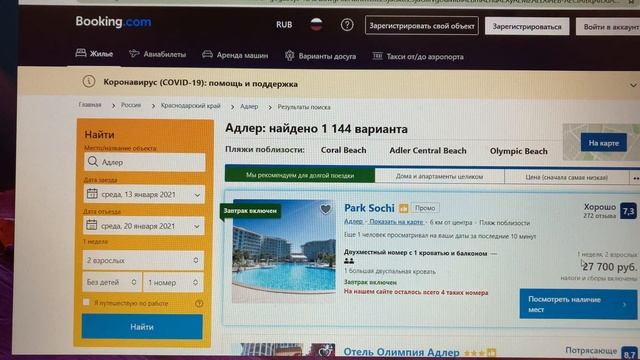Select the 'Авиабилеты' navigation tab

point(158,54)
